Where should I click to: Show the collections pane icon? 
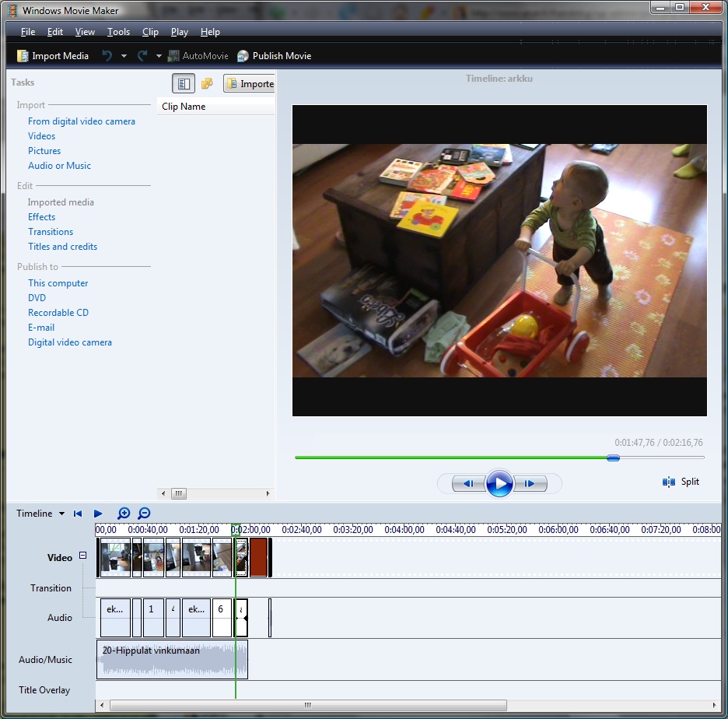tap(207, 83)
